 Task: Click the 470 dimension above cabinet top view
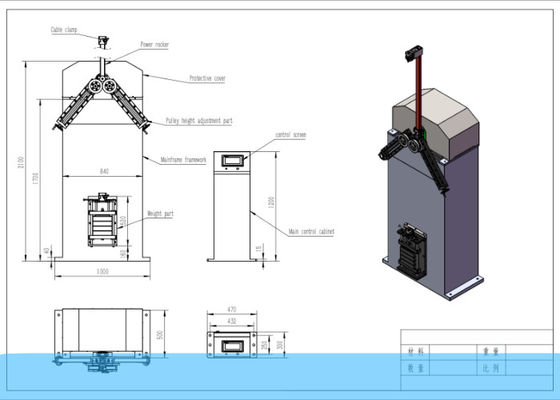(232, 309)
